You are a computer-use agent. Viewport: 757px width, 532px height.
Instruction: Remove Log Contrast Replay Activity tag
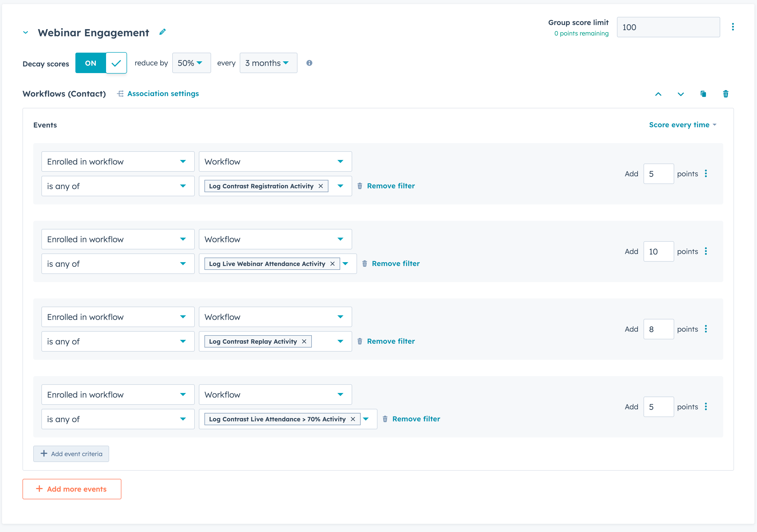[304, 341]
